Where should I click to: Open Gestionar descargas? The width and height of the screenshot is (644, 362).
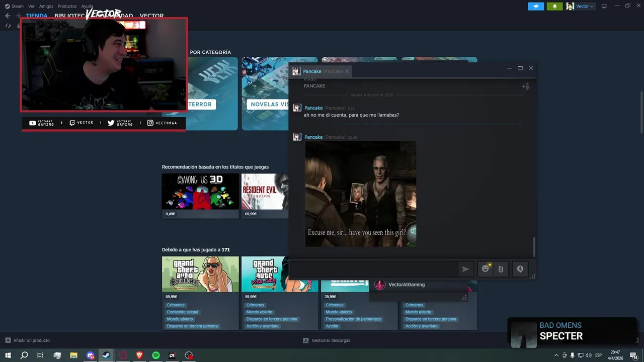327,340
